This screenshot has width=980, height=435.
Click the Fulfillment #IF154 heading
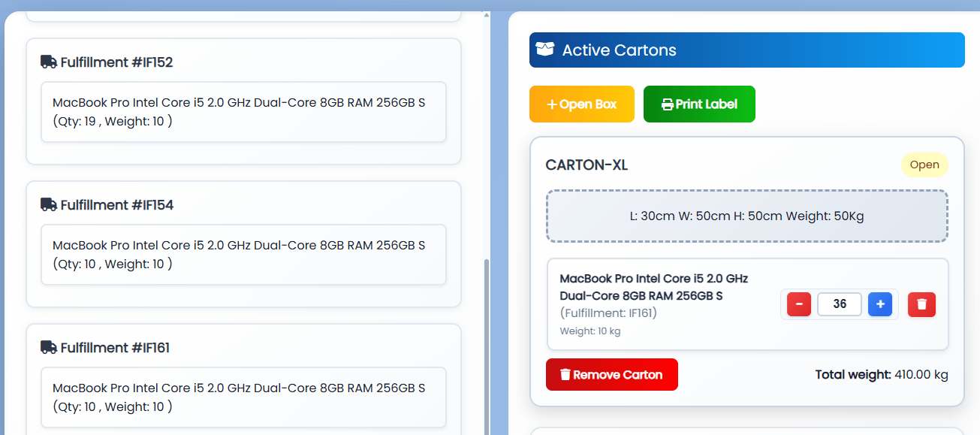pos(116,205)
